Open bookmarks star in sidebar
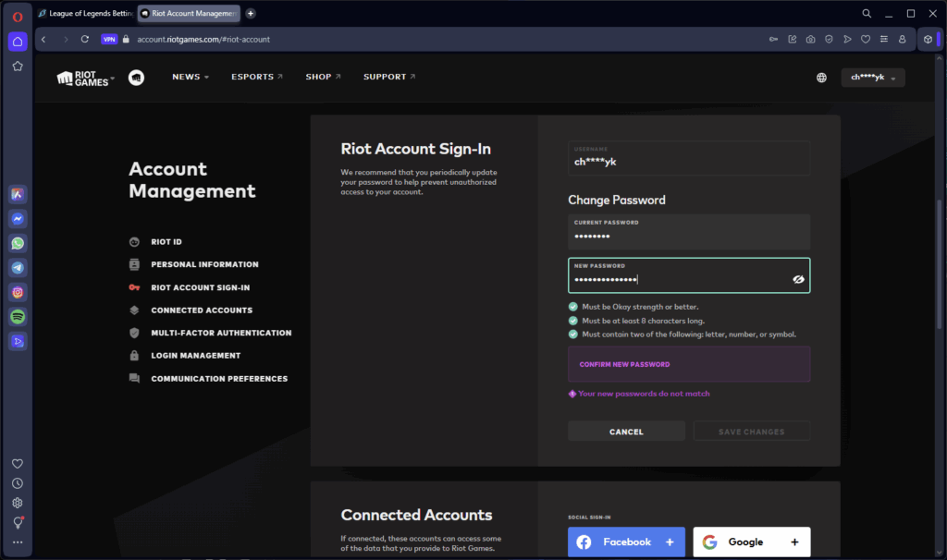Screen dimensions: 947x560 (x=18, y=67)
